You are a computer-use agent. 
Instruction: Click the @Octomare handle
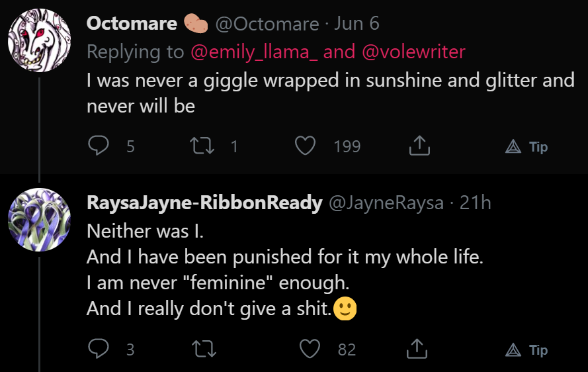(267, 24)
